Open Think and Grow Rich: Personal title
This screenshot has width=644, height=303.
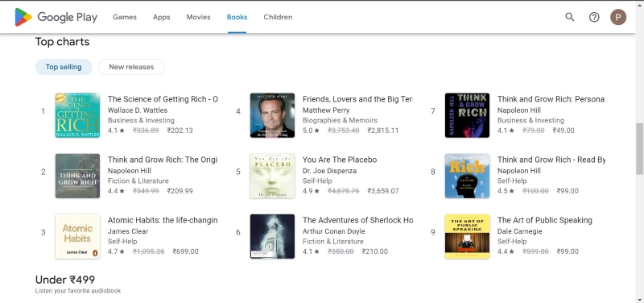[x=551, y=99]
